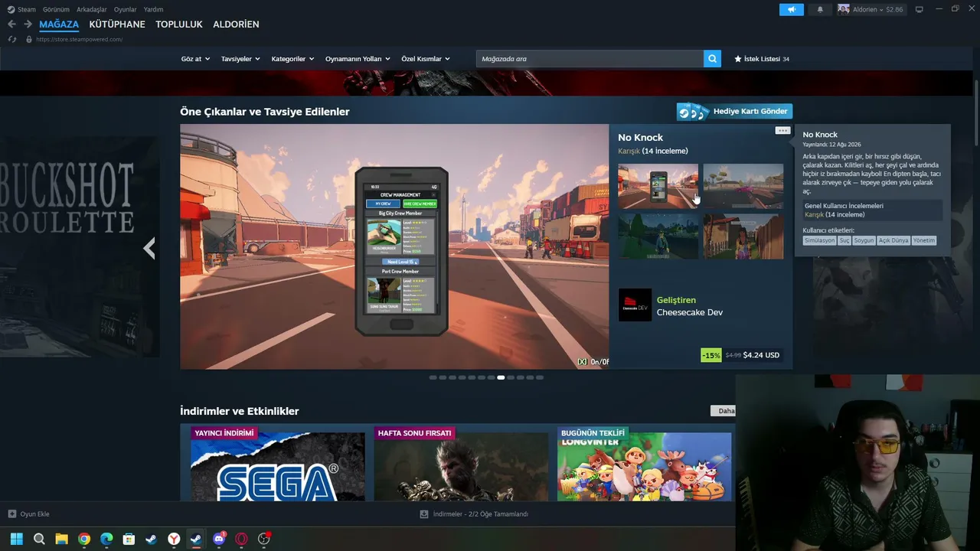
Task: Open the three-dots options for No Knock
Action: point(782,131)
